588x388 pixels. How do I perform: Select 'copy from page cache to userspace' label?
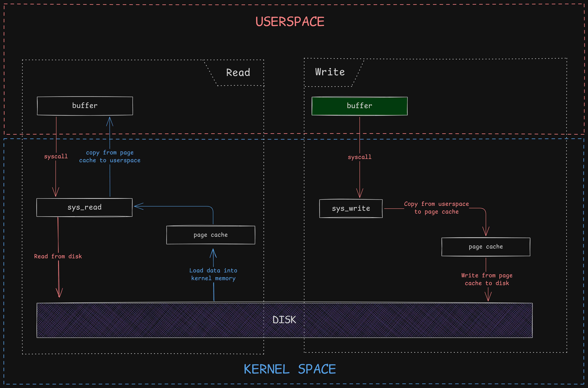110,156
